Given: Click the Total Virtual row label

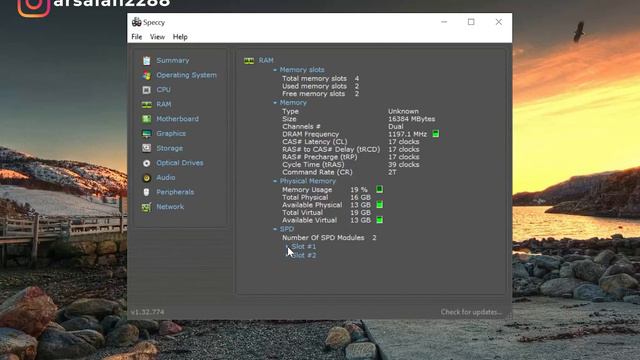Looking at the screenshot, I should (x=302, y=212).
